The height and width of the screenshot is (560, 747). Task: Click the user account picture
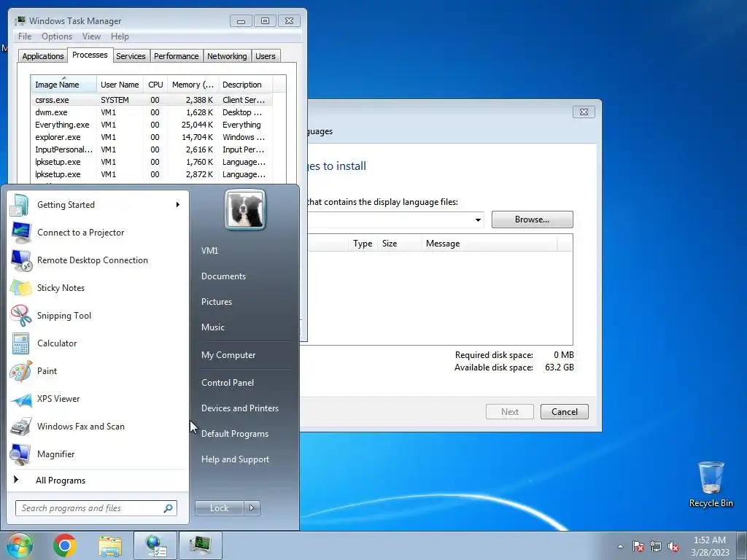(x=245, y=209)
